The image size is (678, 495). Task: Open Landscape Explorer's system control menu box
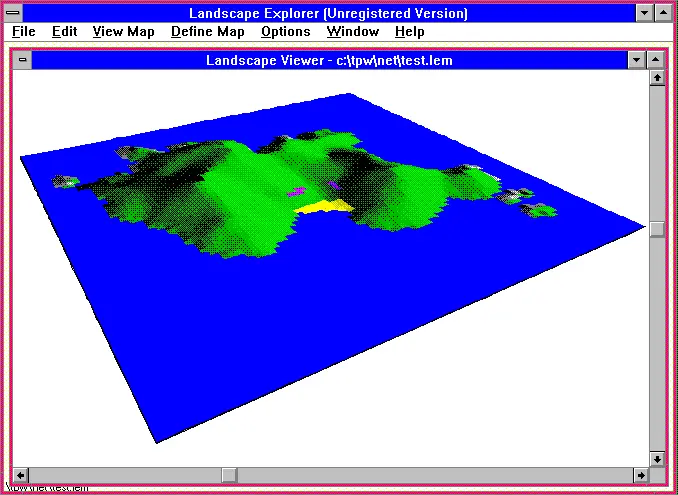tap(13, 13)
